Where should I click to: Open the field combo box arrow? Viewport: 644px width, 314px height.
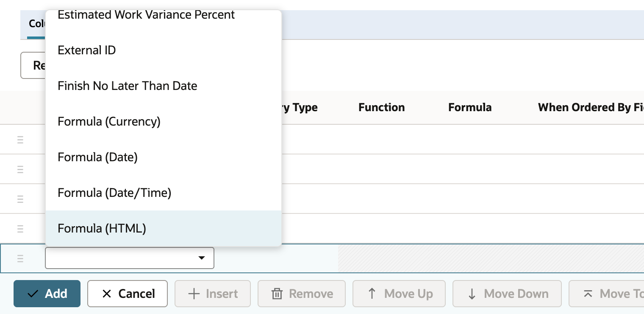202,258
